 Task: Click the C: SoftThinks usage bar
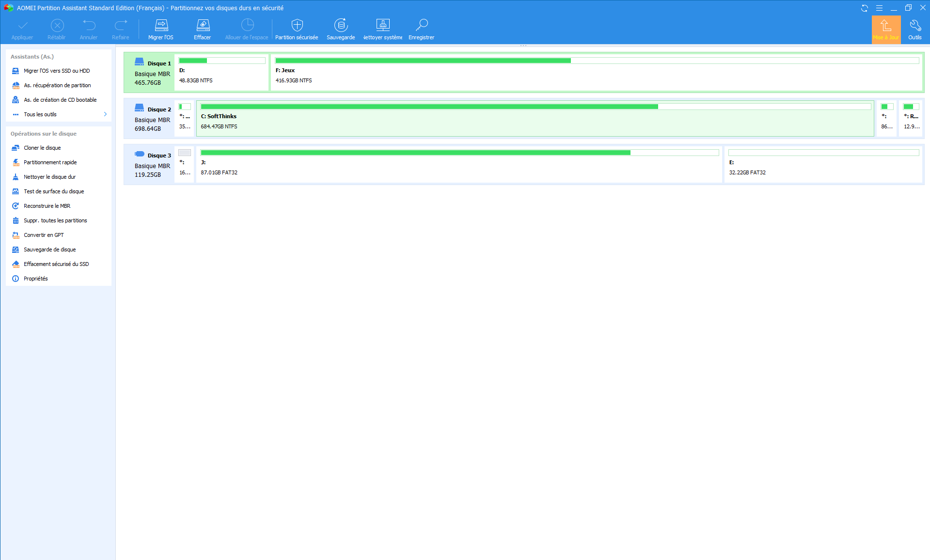pyautogui.click(x=536, y=107)
